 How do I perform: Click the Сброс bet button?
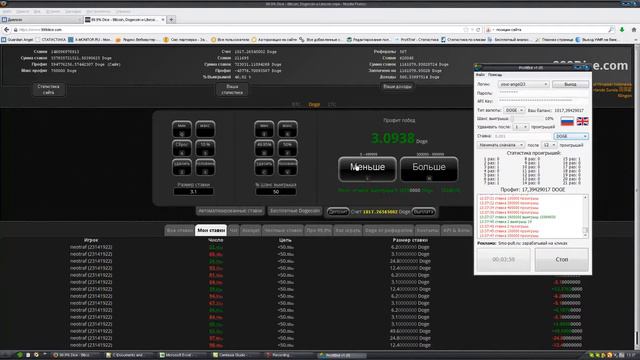(x=182, y=148)
